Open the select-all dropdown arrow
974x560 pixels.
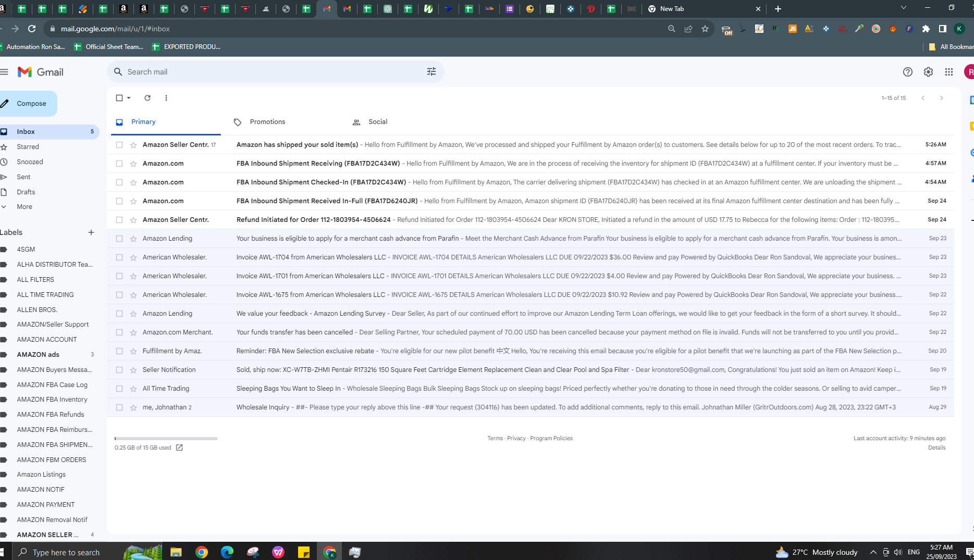point(129,98)
